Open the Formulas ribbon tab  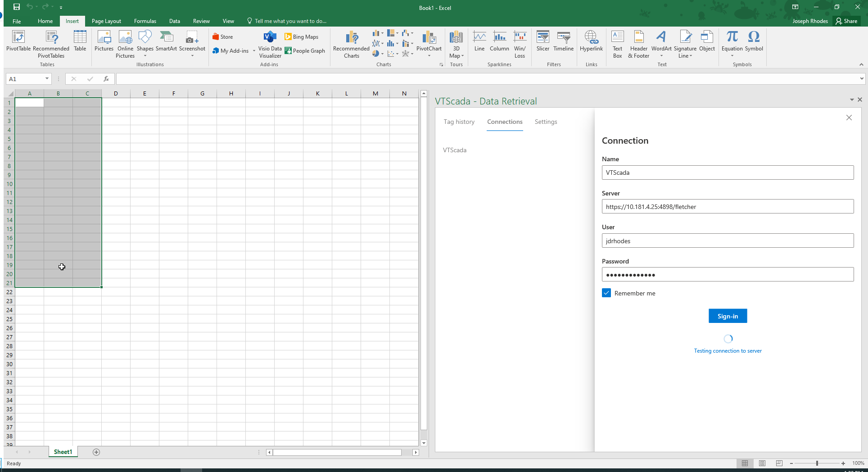145,21
